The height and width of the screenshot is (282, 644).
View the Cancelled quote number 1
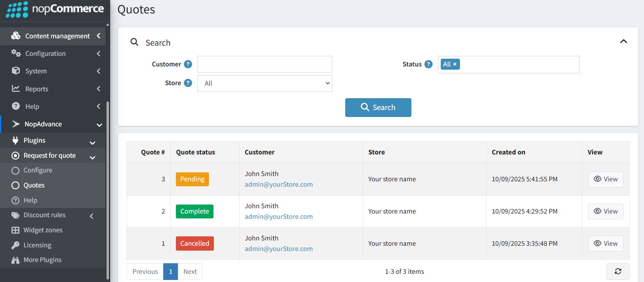(605, 244)
